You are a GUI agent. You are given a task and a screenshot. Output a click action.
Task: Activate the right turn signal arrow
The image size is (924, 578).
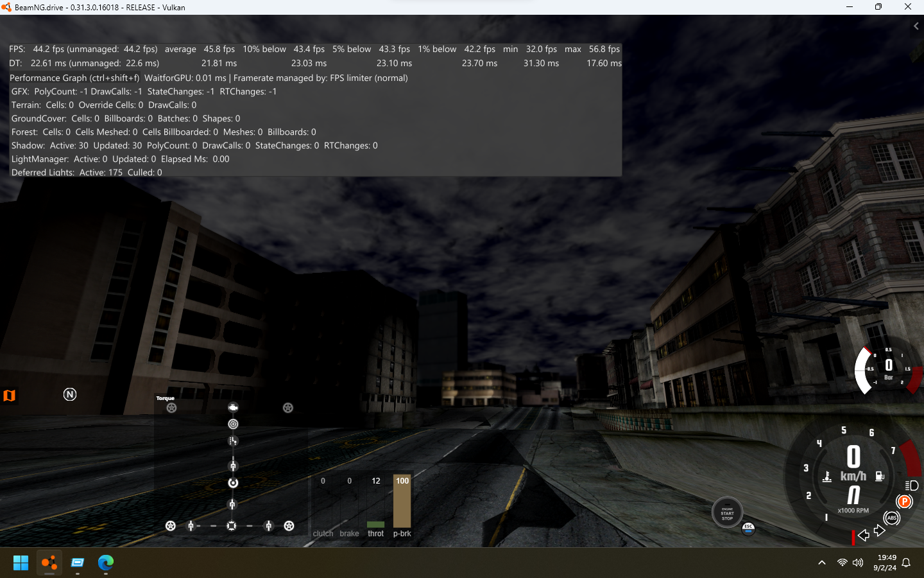(880, 531)
